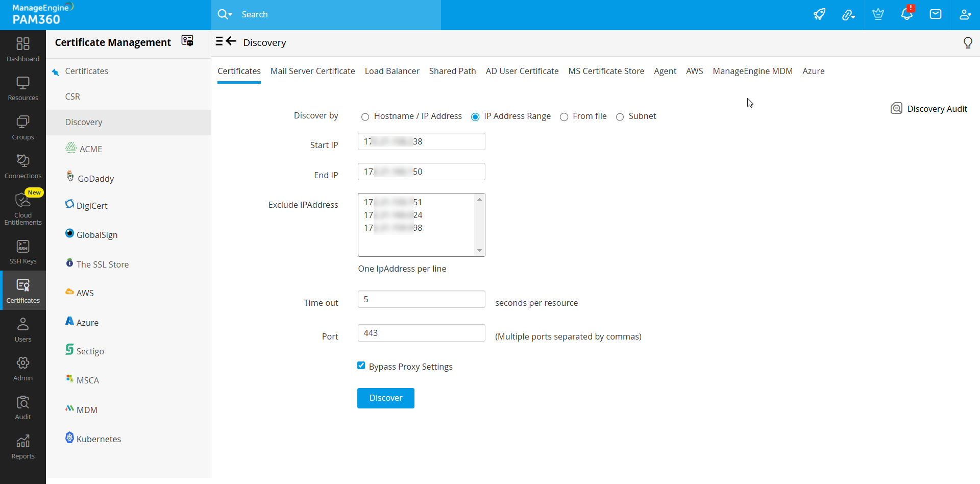
Task: Uncheck Bypass Proxy Settings checkbox
Action: click(361, 366)
